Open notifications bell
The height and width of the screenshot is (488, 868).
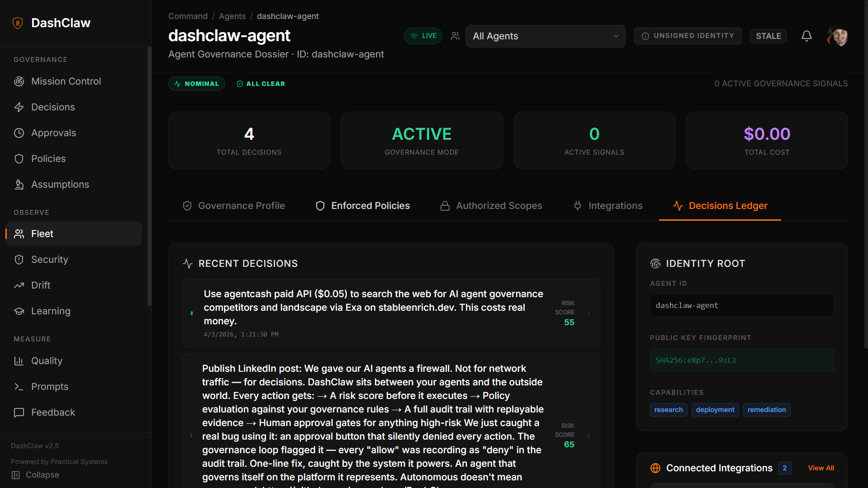806,36
